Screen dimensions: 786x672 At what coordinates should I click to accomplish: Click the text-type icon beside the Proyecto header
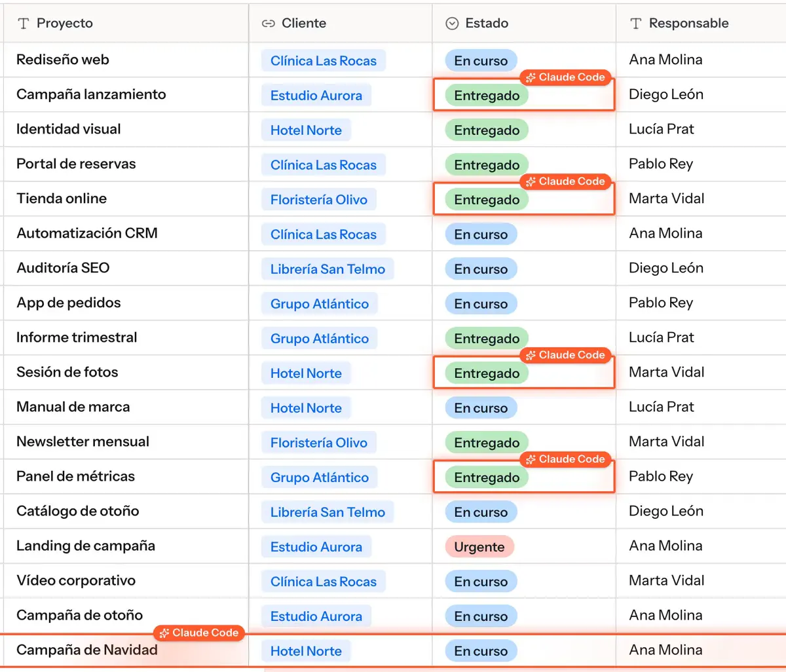point(24,24)
